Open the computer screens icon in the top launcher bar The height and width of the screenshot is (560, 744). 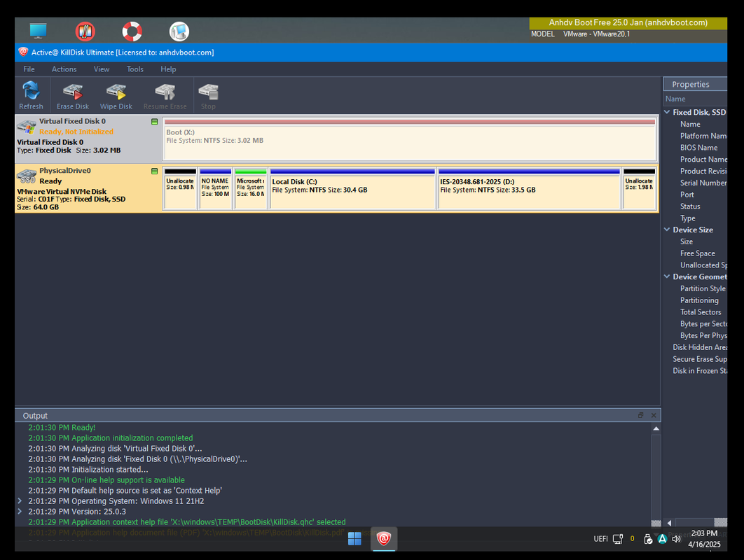(179, 31)
